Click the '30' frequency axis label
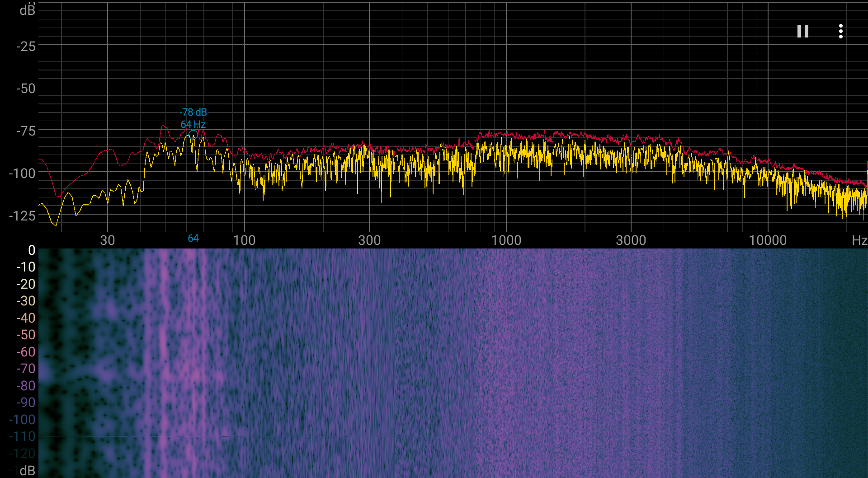 pos(107,240)
